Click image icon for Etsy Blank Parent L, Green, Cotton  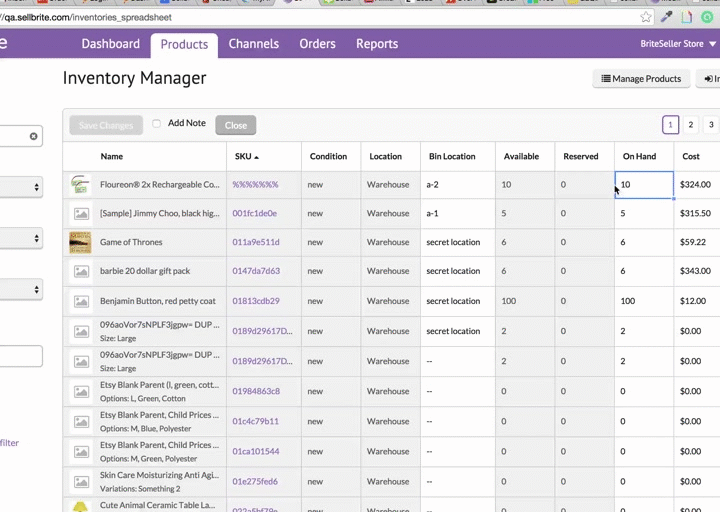[x=81, y=392]
